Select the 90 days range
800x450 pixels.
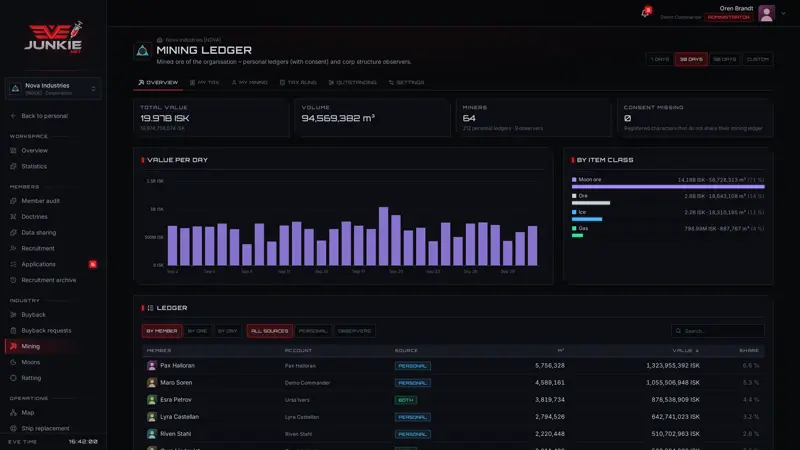pyautogui.click(x=724, y=59)
